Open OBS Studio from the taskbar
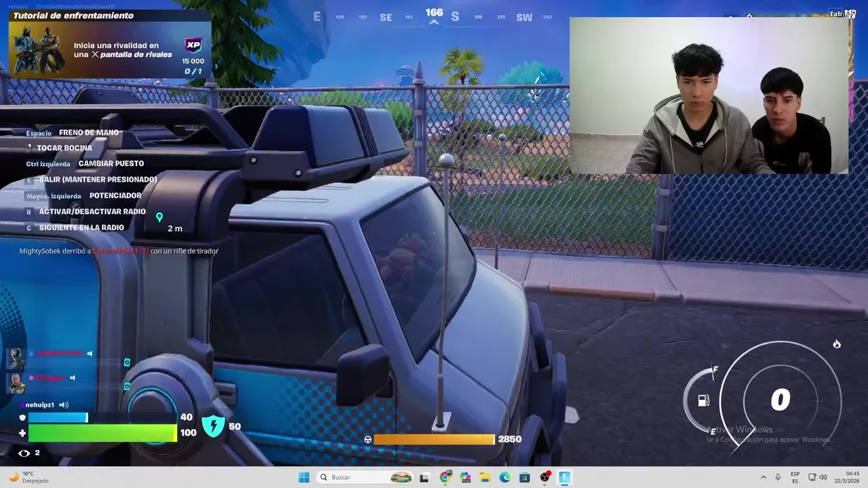This screenshot has height=488, width=868. coord(545,477)
